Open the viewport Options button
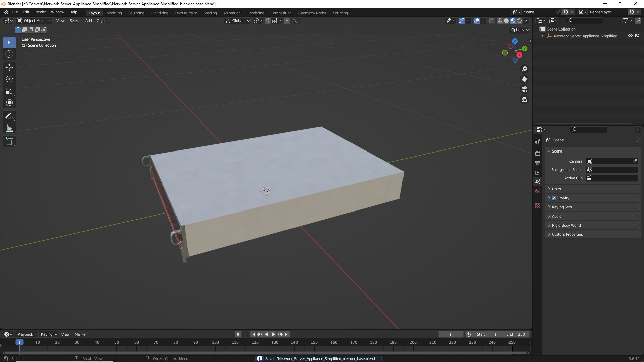 pyautogui.click(x=520, y=30)
